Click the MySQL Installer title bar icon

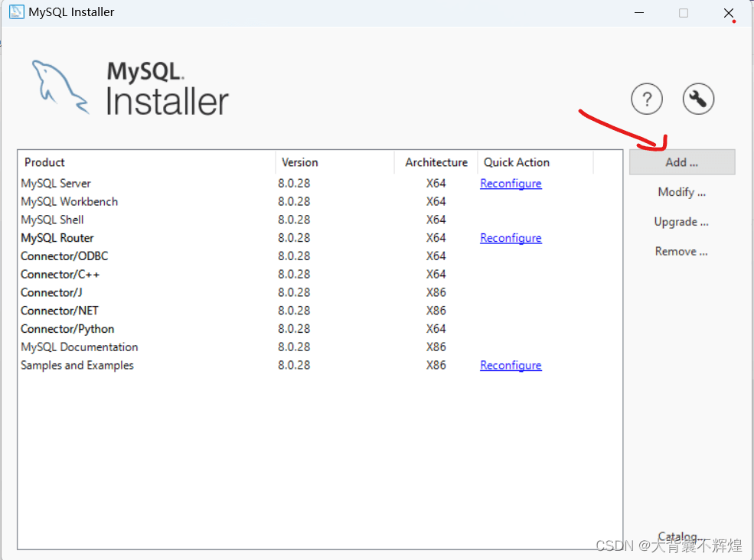[16, 12]
